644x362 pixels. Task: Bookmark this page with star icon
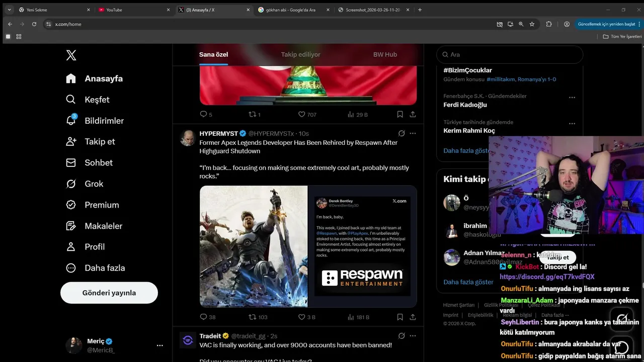tap(532, 24)
